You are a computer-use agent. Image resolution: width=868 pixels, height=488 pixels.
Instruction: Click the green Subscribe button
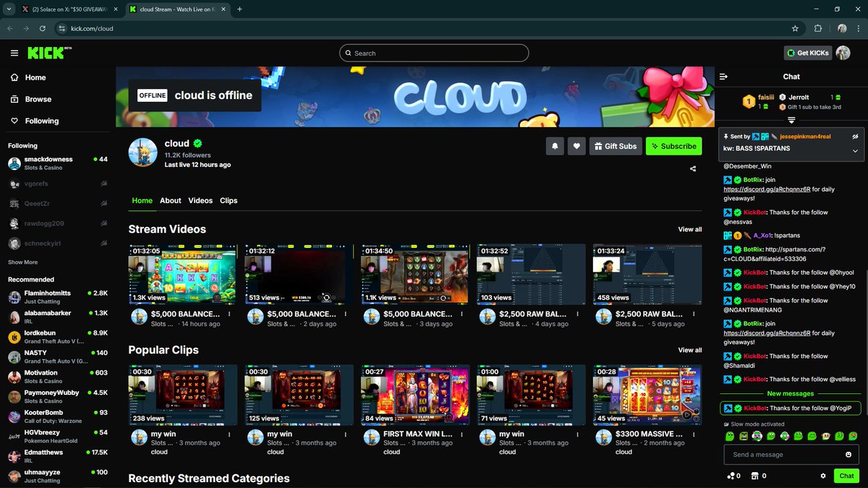(673, 146)
